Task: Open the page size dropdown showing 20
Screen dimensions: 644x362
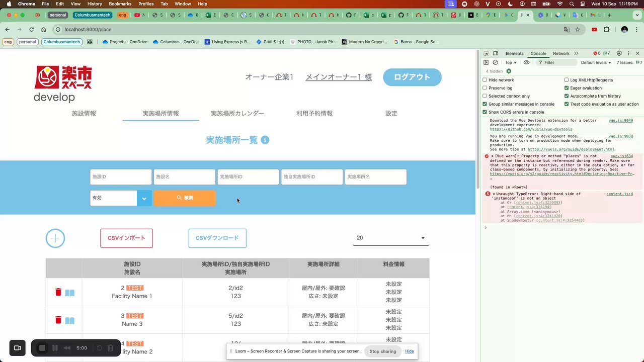Action: click(391, 238)
